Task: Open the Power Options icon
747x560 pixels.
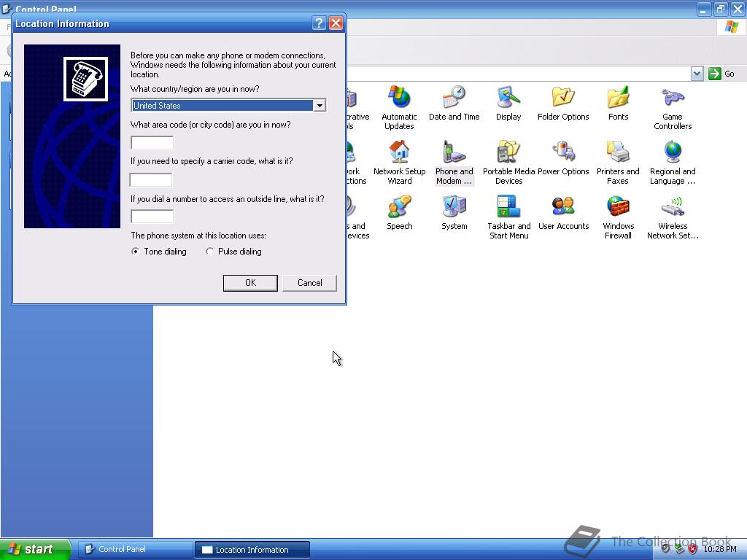Action: point(563,152)
